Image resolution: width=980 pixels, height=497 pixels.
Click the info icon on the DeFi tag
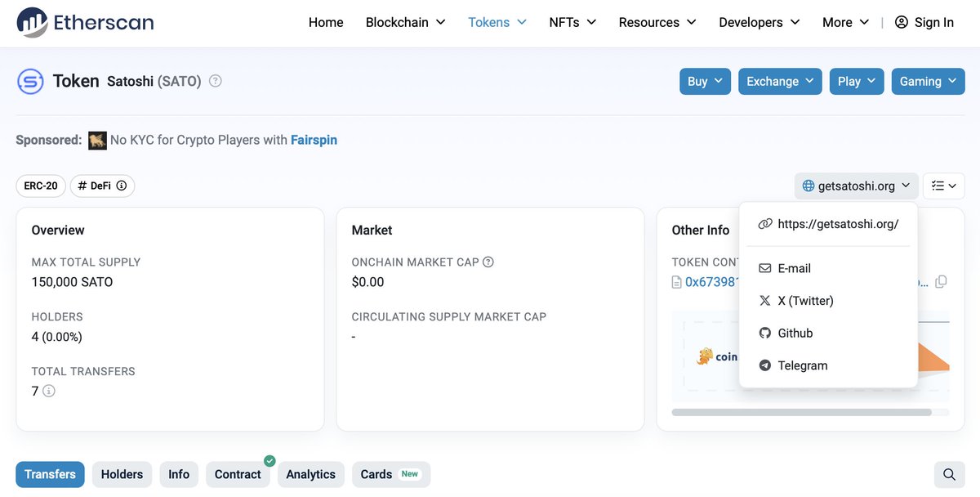coord(121,186)
